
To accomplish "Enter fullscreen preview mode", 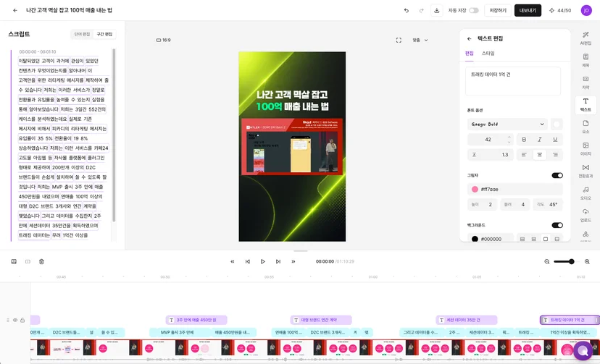I will (399, 40).
